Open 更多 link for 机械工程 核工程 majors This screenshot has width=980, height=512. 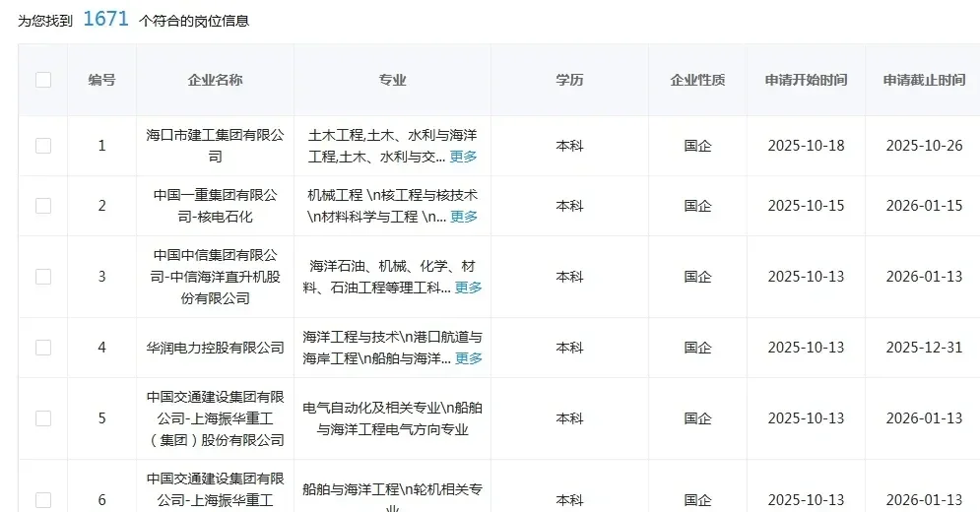[463, 217]
